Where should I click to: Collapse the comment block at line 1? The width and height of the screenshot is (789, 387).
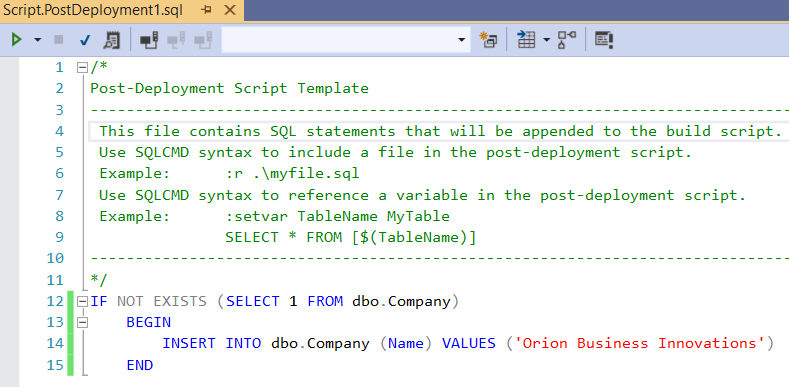tap(83, 67)
